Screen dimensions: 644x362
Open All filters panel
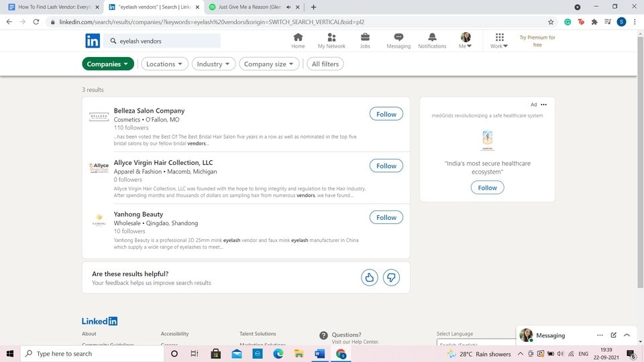(x=325, y=64)
